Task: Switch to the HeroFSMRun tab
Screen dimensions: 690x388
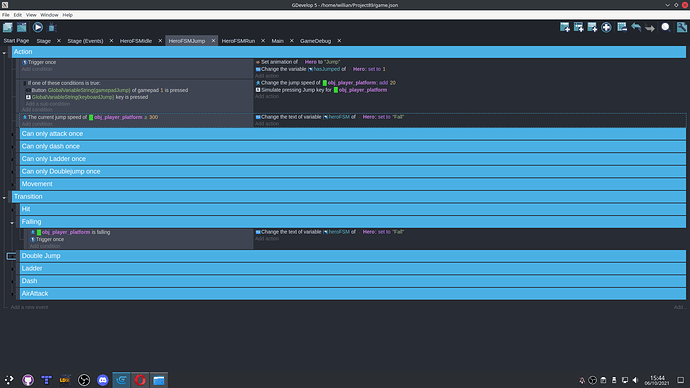Action: [x=238, y=40]
